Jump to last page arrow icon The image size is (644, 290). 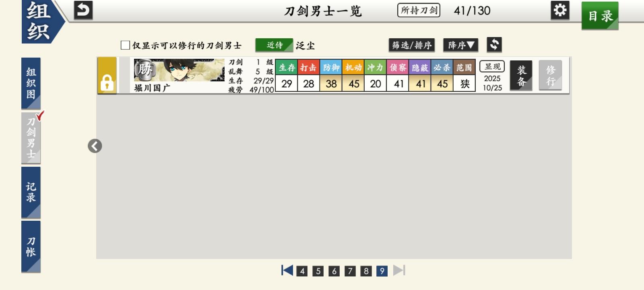[399, 270]
